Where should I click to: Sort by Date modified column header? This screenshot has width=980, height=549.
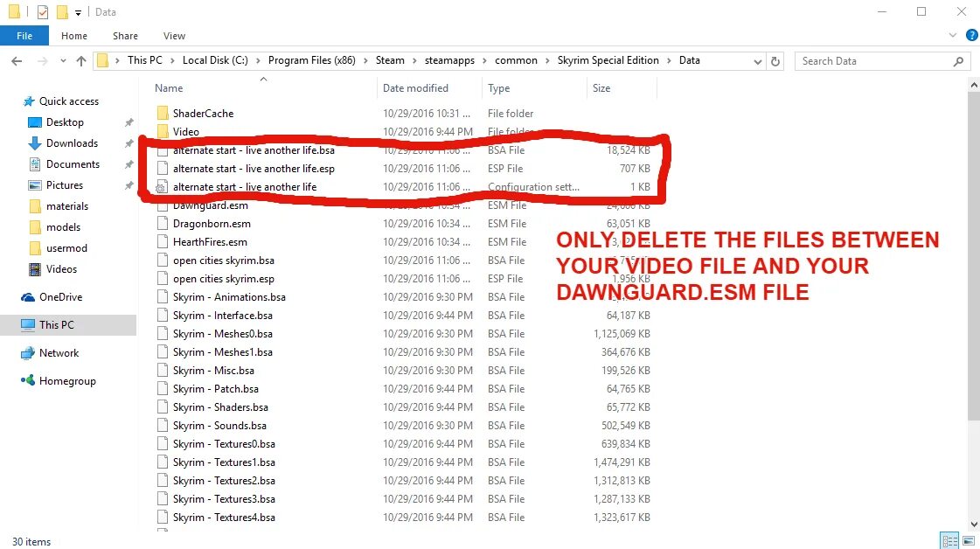click(x=415, y=88)
